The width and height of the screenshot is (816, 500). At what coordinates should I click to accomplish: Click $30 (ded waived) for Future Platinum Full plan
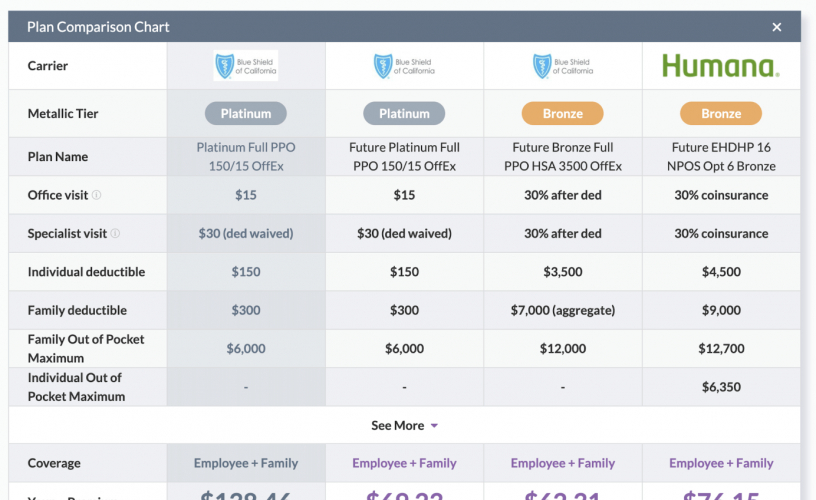click(404, 234)
